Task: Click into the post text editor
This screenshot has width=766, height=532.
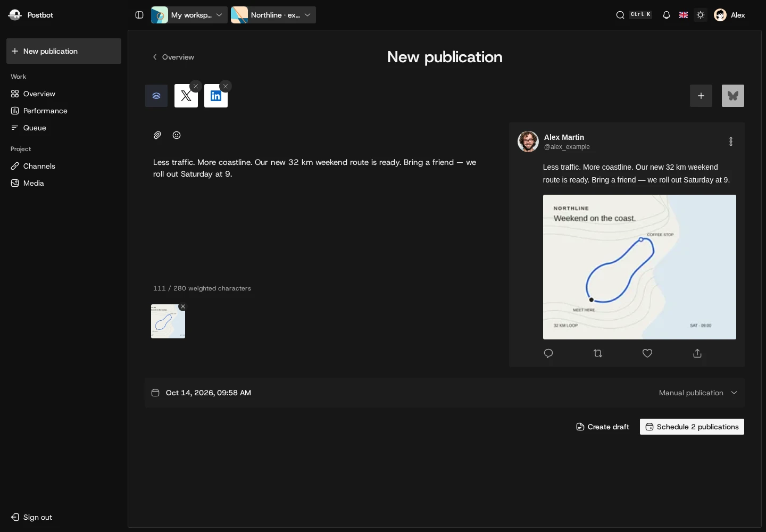Action: coord(319,215)
